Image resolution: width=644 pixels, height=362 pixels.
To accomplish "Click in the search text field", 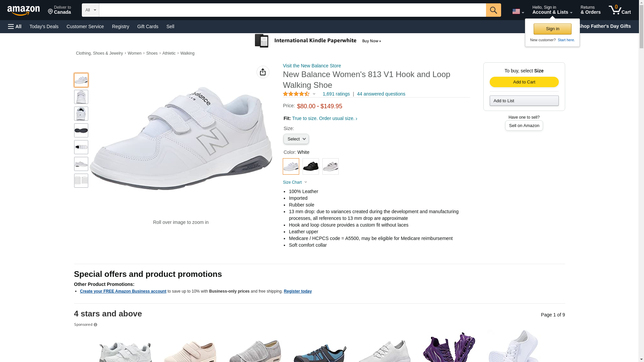I will (x=292, y=10).
